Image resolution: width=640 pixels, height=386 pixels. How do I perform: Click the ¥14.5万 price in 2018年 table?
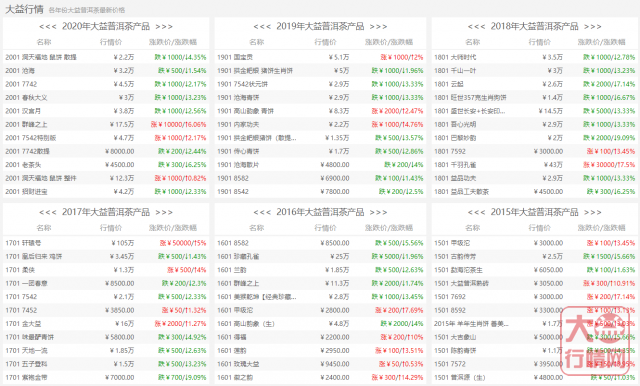(551, 111)
